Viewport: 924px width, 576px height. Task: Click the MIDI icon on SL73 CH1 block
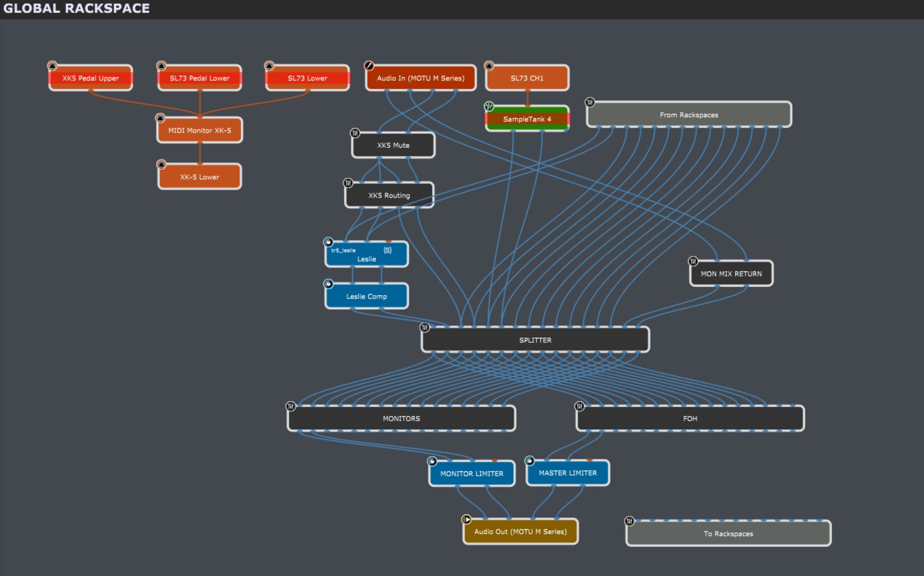tap(489, 65)
